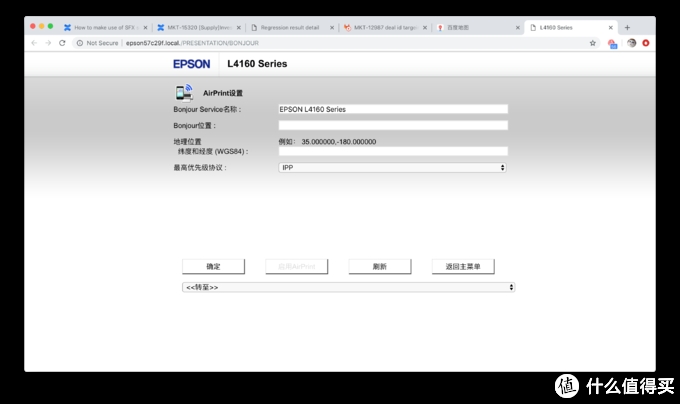Click the 返回主菜单 button
This screenshot has height=404, width=680.
(463, 267)
